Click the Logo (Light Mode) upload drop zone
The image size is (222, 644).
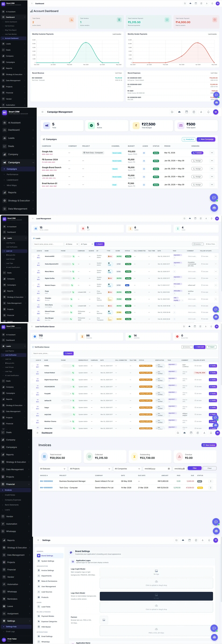(156, 583)
